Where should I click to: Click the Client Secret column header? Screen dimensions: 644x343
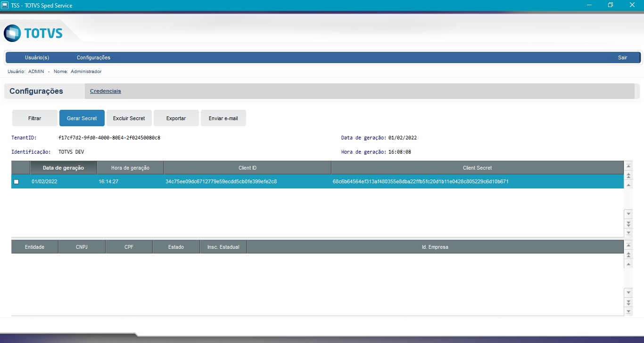coord(478,168)
